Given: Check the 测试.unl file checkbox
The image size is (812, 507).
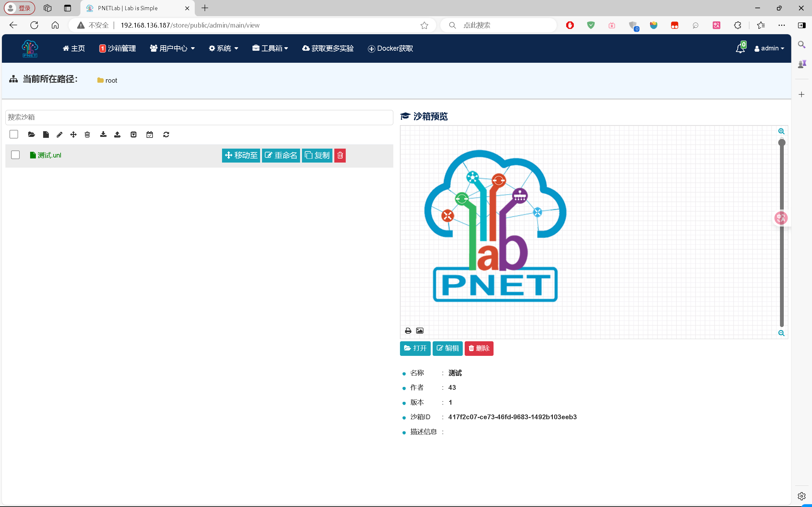Looking at the screenshot, I should pyautogui.click(x=16, y=155).
